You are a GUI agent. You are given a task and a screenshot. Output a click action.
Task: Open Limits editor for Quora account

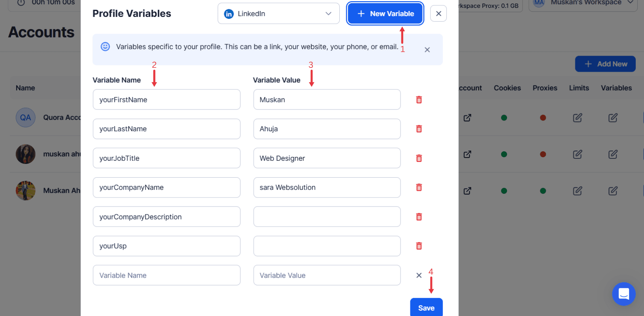[x=577, y=118]
